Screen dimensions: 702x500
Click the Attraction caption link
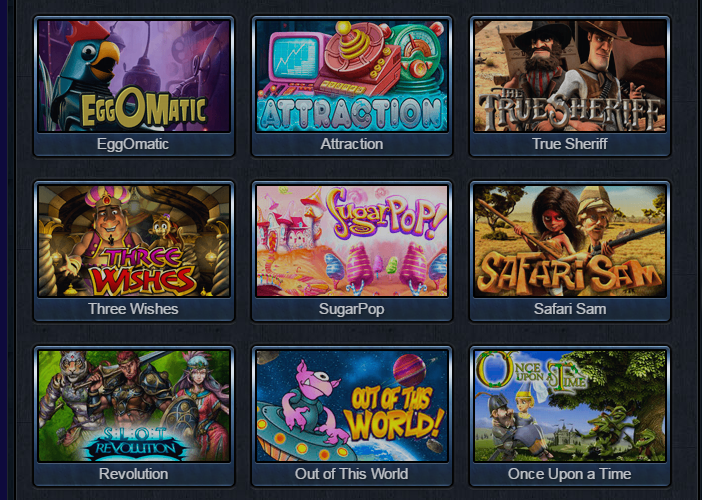[352, 144]
